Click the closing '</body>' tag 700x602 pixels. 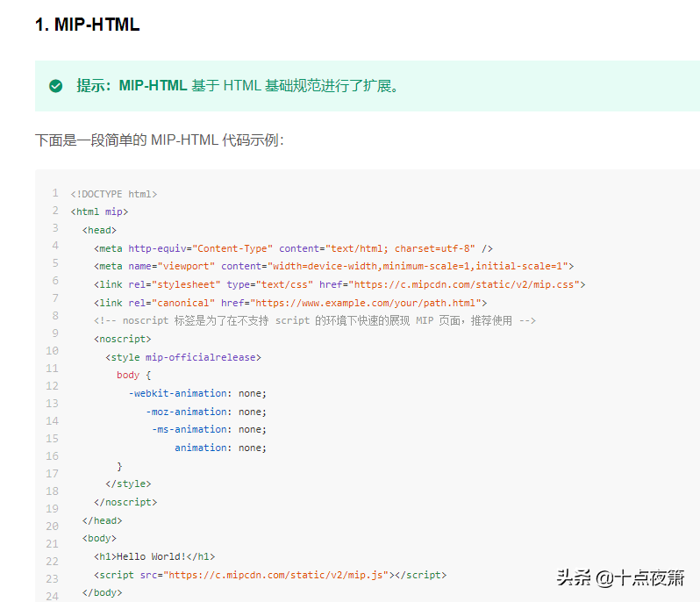[x=103, y=593]
